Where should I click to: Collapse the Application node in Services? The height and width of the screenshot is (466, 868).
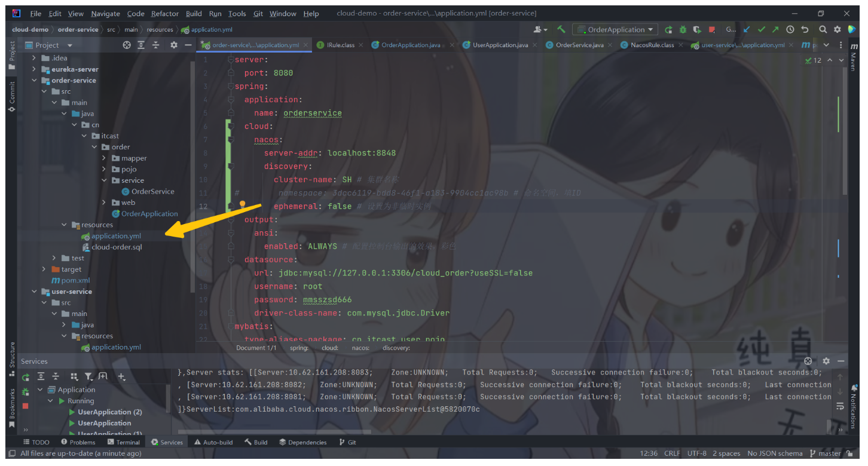coord(41,390)
